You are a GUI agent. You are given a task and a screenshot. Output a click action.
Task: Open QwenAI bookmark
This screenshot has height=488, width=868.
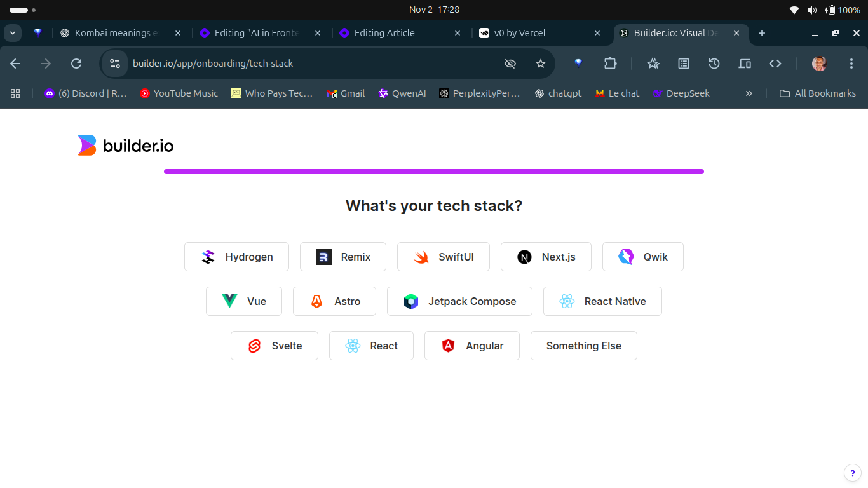[402, 93]
